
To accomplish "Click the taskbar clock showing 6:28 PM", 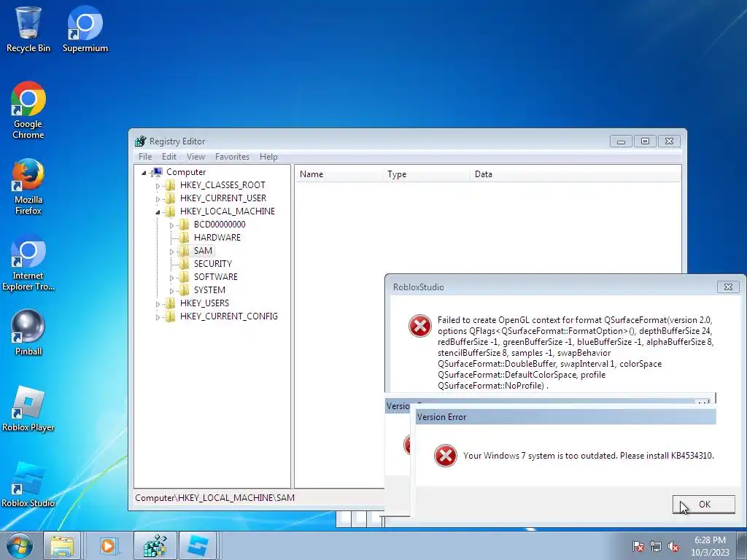I will (710, 546).
